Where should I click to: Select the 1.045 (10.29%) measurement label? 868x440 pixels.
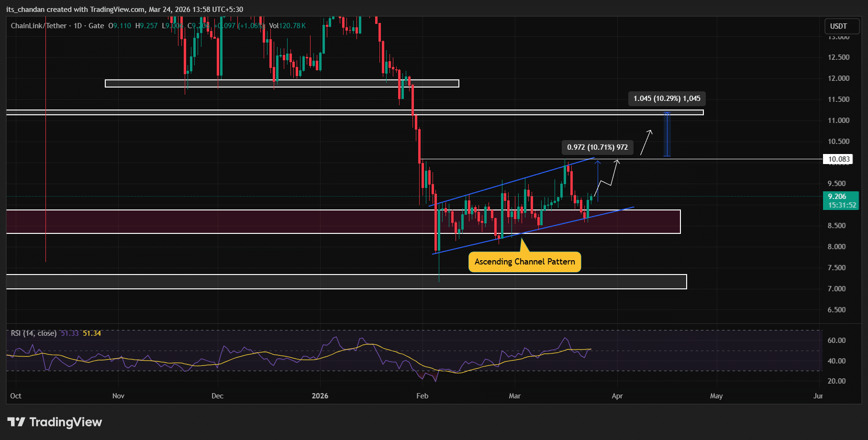tap(667, 99)
